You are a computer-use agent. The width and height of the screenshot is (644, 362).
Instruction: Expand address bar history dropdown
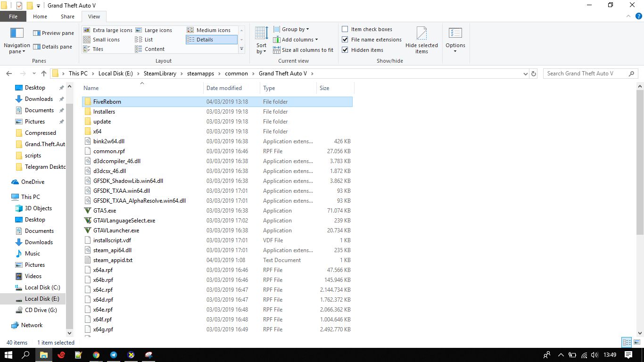[526, 74]
